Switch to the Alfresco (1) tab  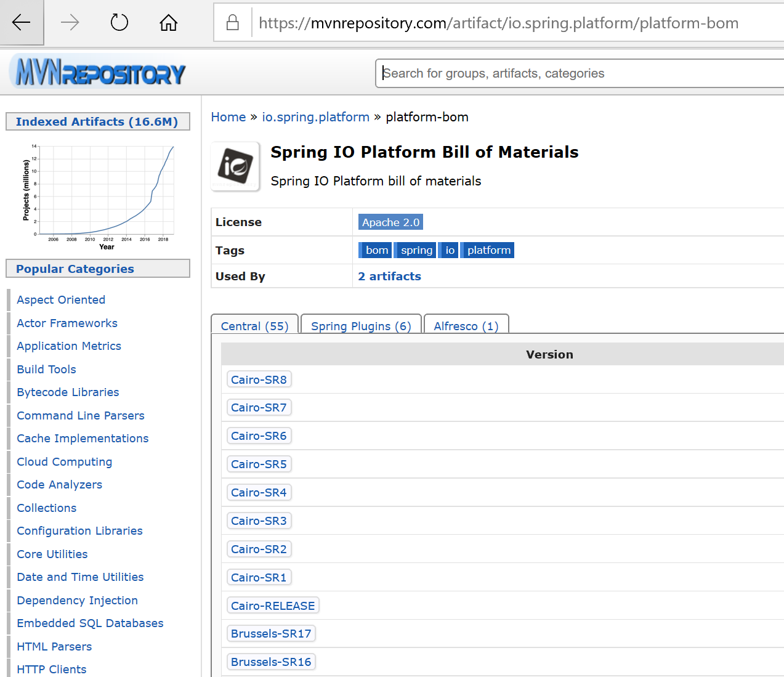[x=466, y=326]
